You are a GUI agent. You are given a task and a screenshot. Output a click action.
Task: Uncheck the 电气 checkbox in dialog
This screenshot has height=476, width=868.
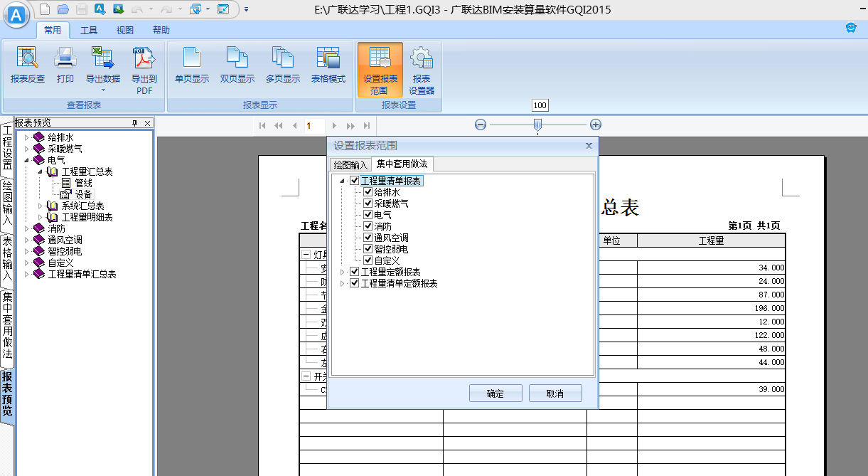tap(368, 215)
